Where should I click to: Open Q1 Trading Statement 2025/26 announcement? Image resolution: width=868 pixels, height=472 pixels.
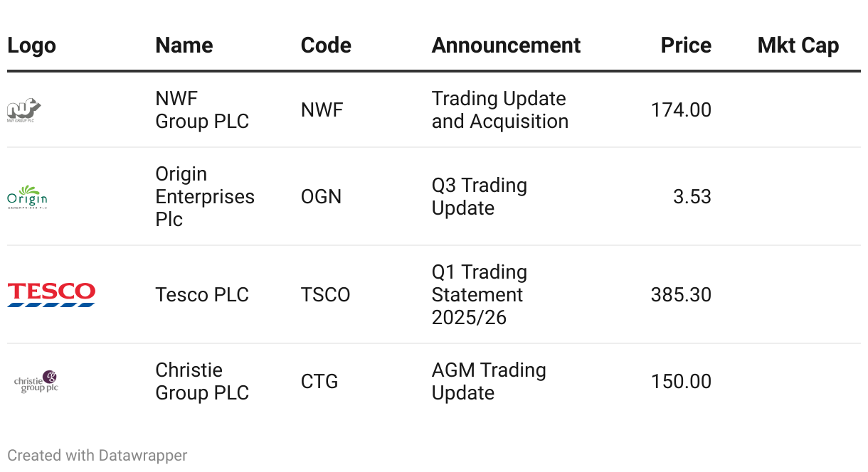[479, 295]
